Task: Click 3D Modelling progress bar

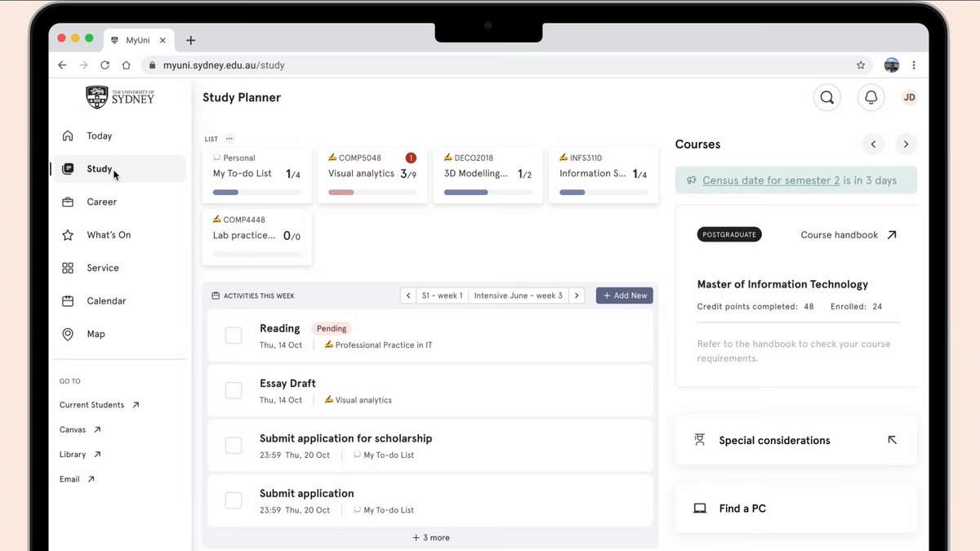Action: tap(488, 193)
